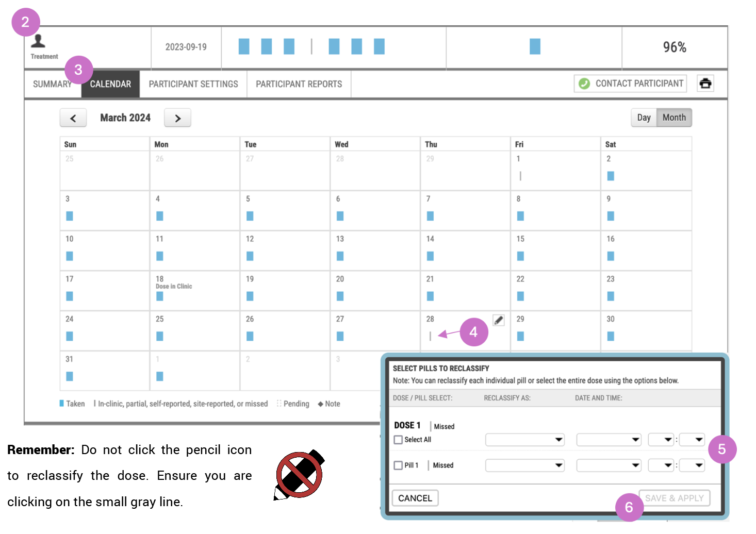The image size is (756, 534).
Task: Click the participant person icon above Treatment
Action: pos(38,41)
